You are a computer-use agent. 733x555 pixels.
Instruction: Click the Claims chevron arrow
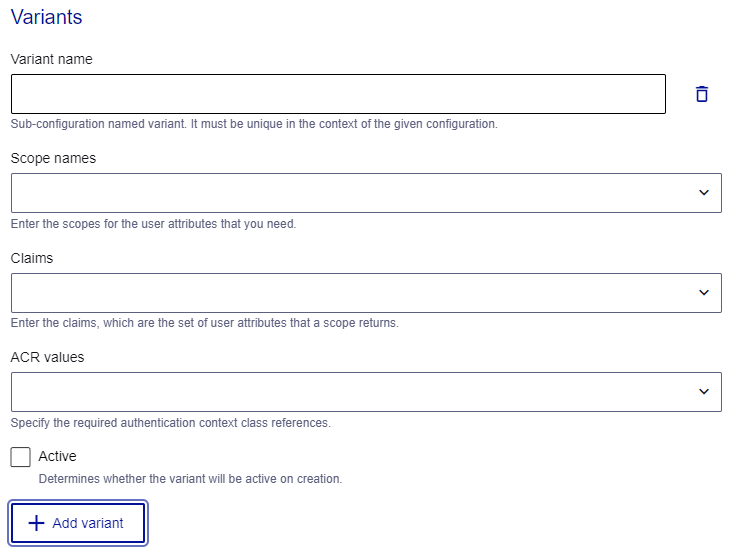704,292
